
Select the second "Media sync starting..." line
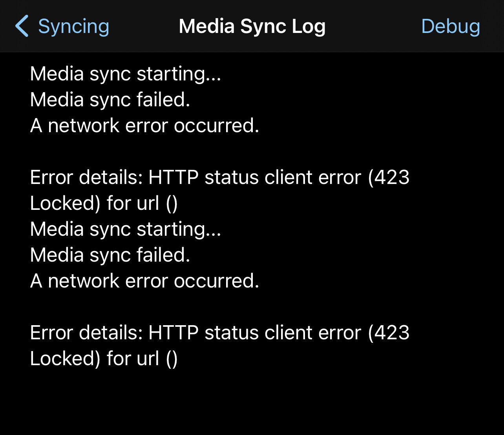(126, 229)
